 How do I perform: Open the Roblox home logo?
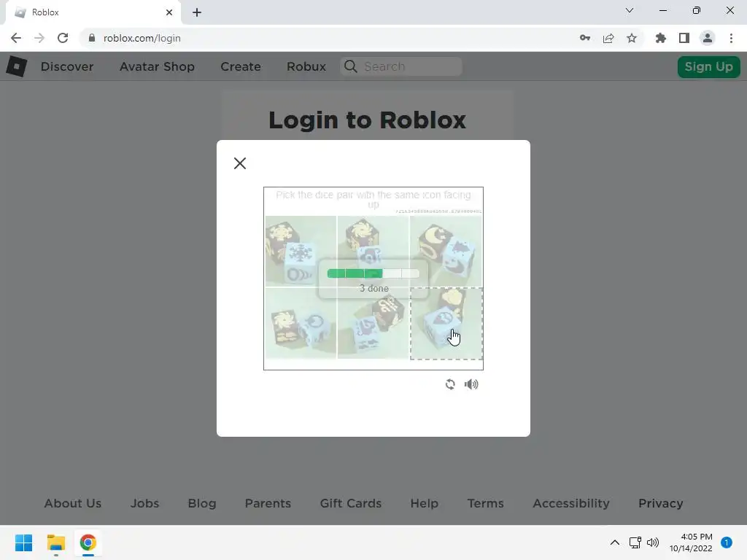[x=16, y=66]
